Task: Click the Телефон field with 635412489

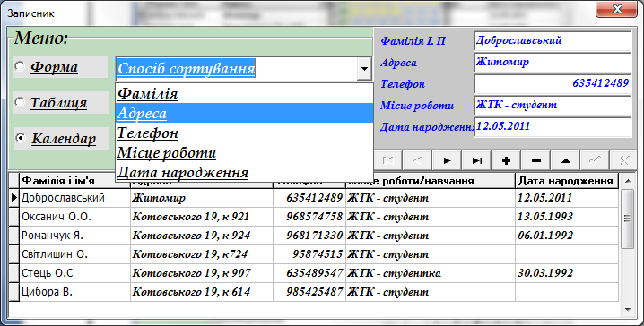Action: click(x=553, y=83)
